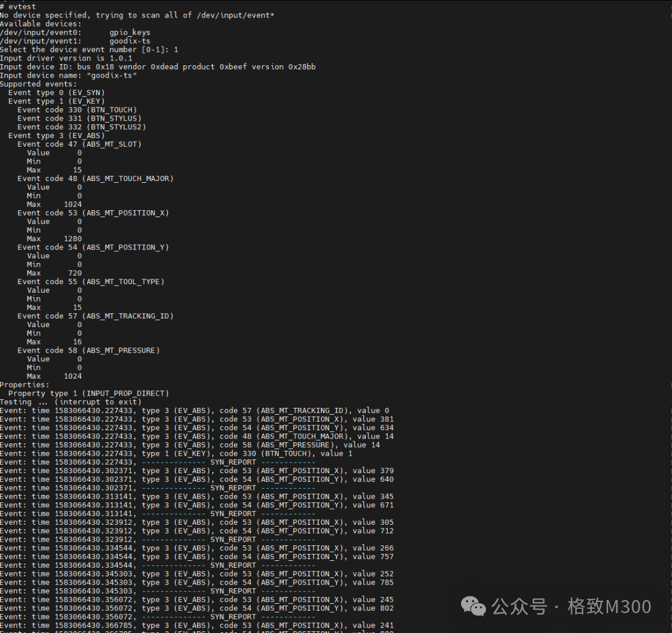672x633 pixels.
Task: Click the ABS_MT_POSITION_Y value 640 event line
Action: [197, 479]
